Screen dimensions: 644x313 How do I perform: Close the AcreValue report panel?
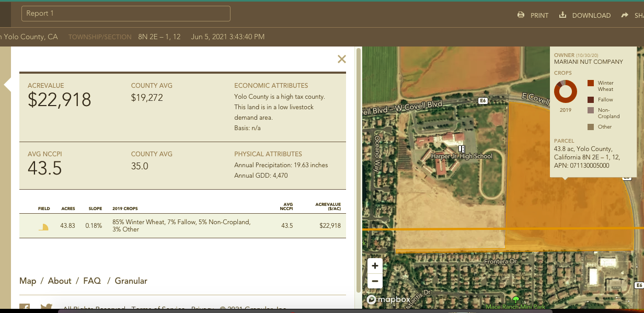(x=342, y=59)
